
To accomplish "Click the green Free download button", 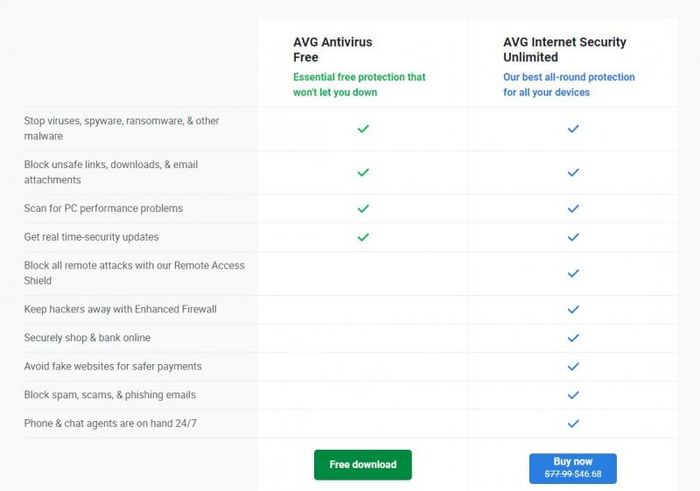I will click(x=362, y=465).
